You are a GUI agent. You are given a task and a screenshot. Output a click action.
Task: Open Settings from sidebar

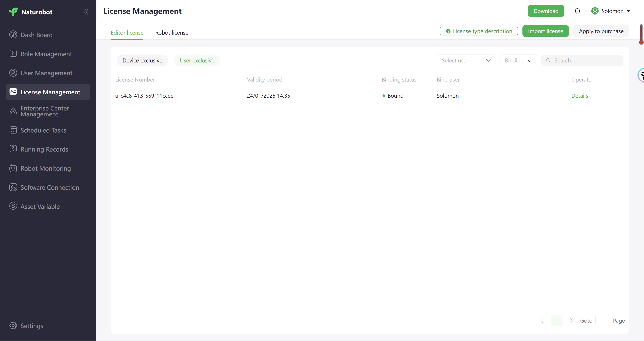pos(31,326)
